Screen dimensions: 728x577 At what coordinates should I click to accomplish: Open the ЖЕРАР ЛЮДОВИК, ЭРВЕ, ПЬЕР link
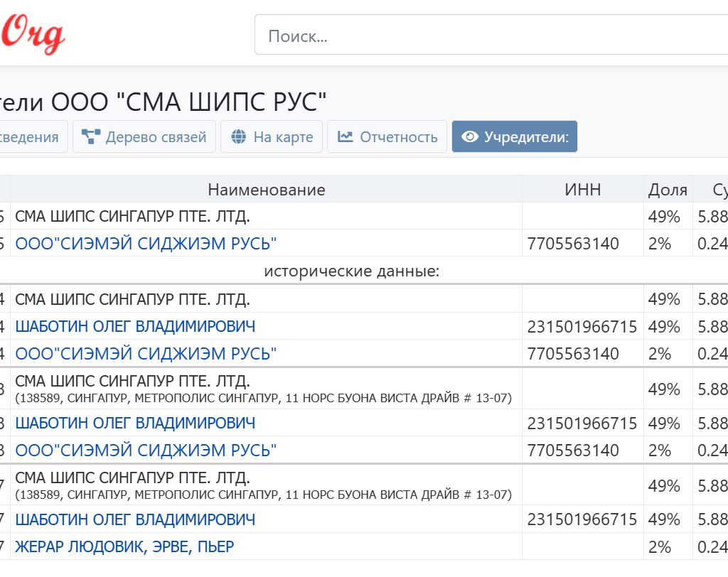(x=124, y=546)
